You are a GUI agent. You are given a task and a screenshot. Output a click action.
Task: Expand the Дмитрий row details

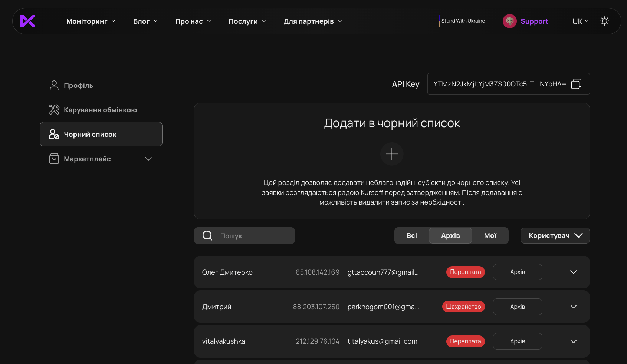pyautogui.click(x=574, y=307)
